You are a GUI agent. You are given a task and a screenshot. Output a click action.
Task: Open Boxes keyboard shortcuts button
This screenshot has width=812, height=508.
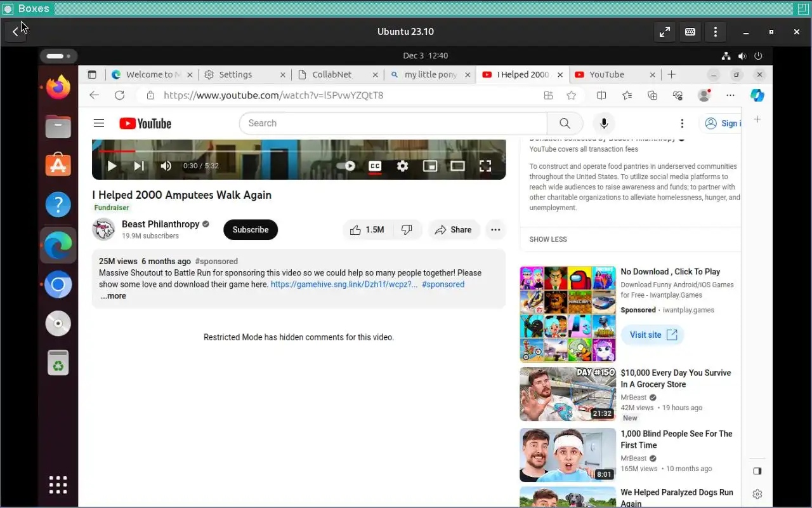click(690, 32)
